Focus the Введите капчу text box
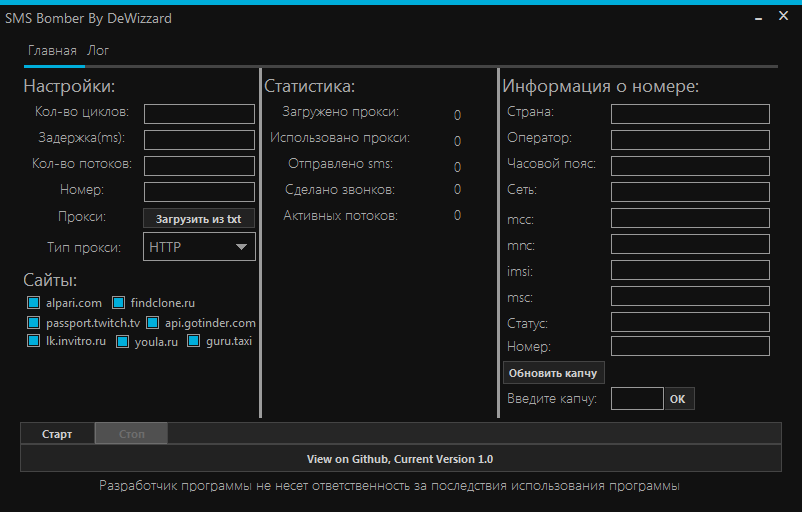Viewport: 802px width, 512px height. click(636, 399)
